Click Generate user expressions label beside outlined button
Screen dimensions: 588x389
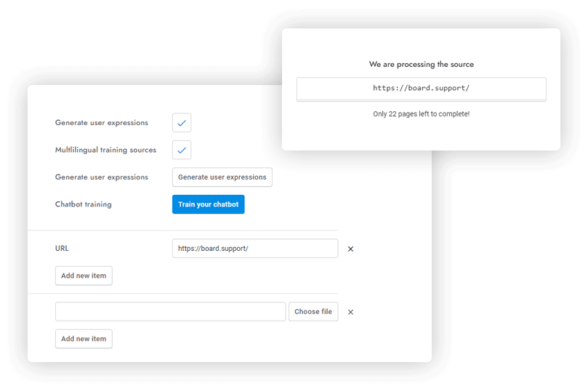[x=102, y=177]
